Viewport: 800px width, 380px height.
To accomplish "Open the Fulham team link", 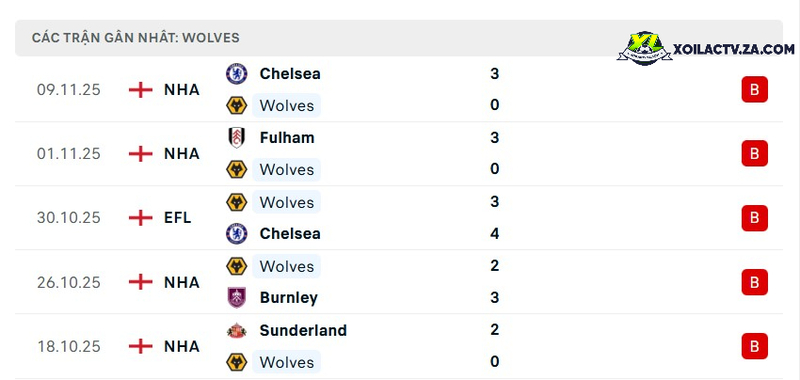I will (x=287, y=138).
